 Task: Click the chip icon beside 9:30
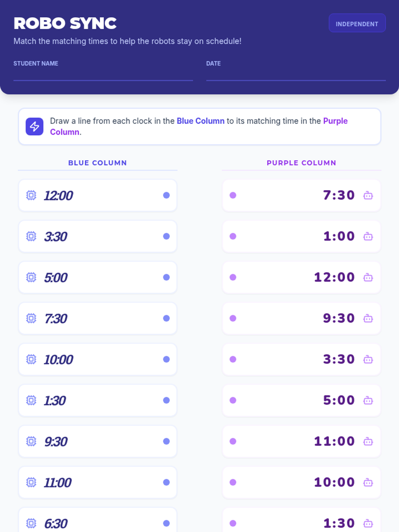[31, 441]
